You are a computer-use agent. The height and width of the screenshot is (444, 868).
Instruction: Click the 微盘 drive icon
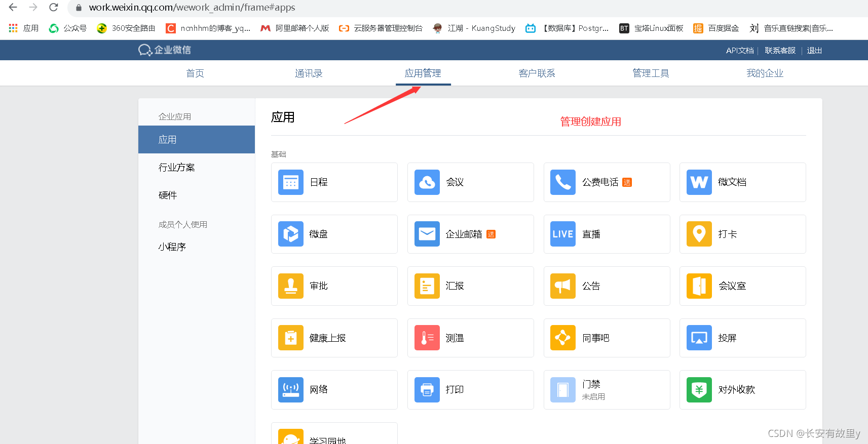tap(291, 234)
